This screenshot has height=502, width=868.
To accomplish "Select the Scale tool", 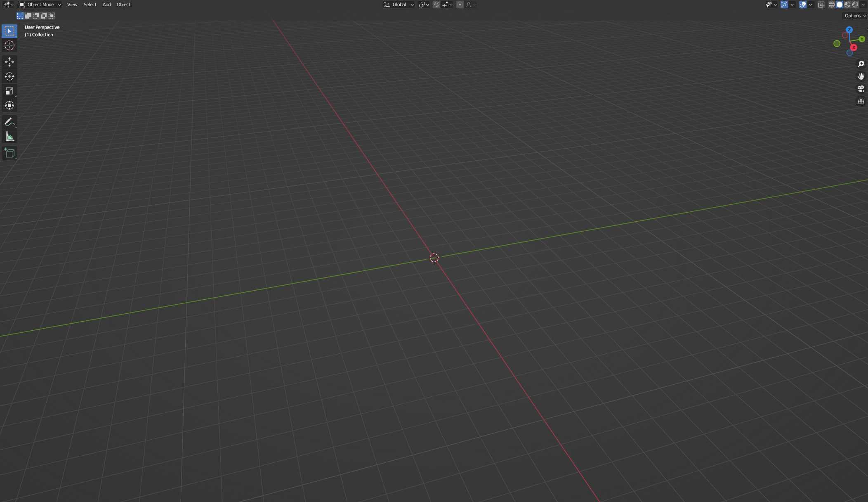I will click(x=9, y=91).
